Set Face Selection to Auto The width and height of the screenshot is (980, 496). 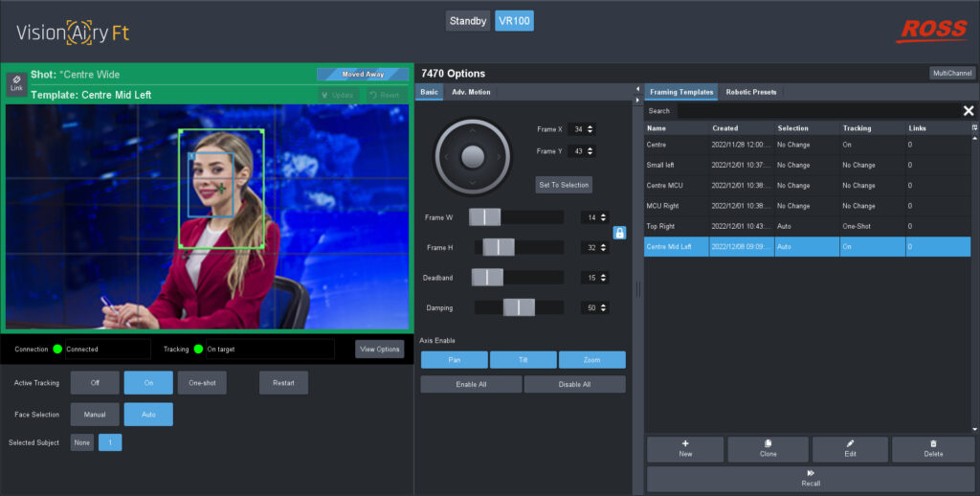click(148, 414)
